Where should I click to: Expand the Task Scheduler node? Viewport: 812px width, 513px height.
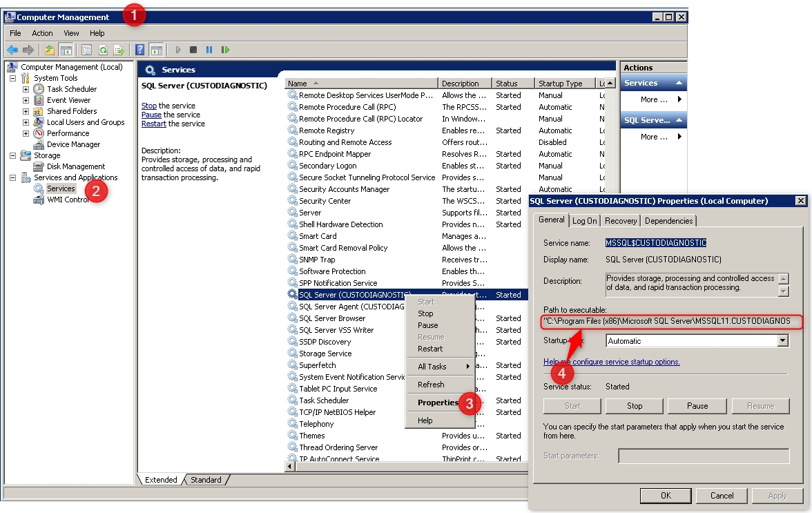pyautogui.click(x=26, y=89)
